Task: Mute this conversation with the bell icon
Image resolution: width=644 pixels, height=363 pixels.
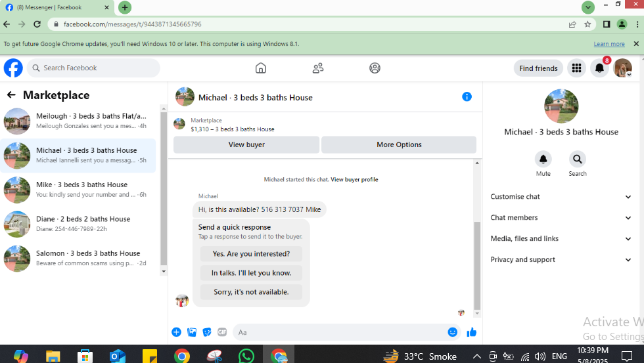Action: pos(543,159)
